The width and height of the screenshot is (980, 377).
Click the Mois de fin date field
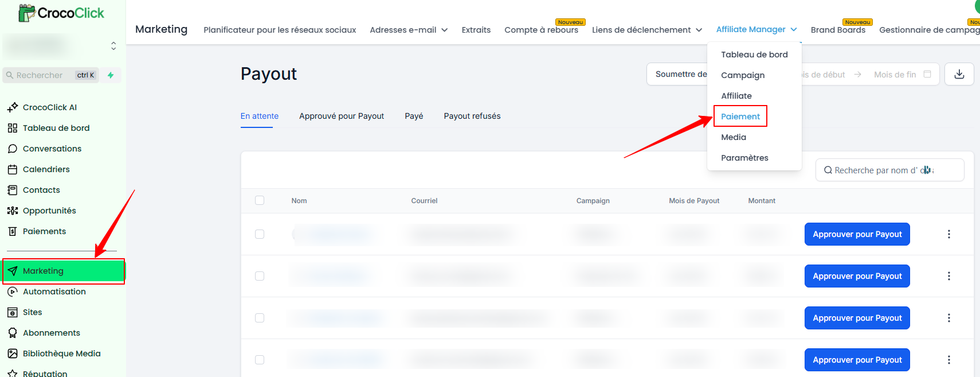[895, 75]
